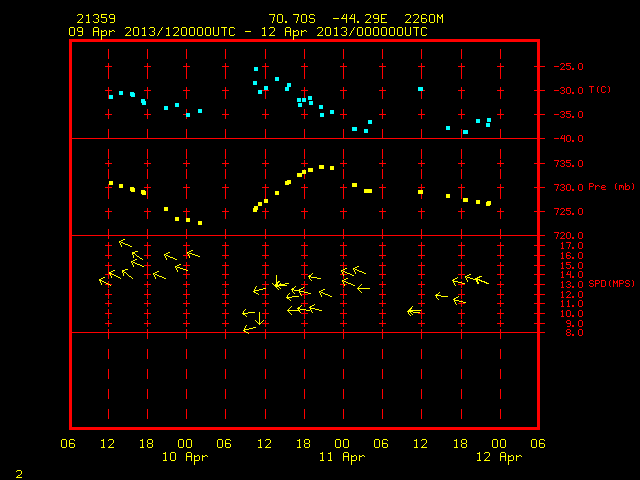Click the number 2 in bottom-left corner
Screen dimensions: 640x480
(19, 474)
